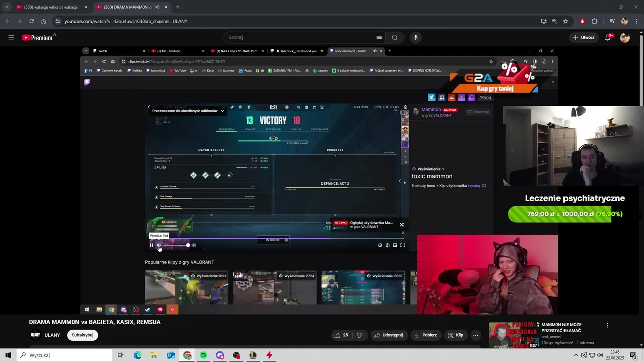Viewport: 644px width, 362px height.
Task: View site information icon in address bar
Action: (x=58, y=21)
